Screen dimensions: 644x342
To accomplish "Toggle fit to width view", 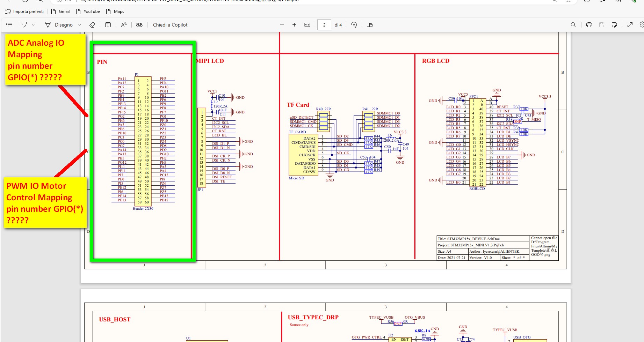I will pos(307,25).
